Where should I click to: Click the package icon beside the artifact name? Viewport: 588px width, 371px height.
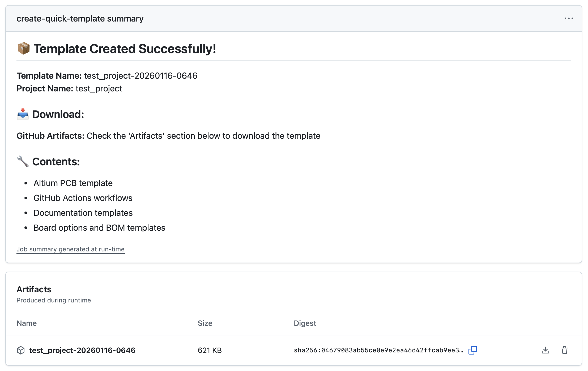pyautogui.click(x=21, y=350)
